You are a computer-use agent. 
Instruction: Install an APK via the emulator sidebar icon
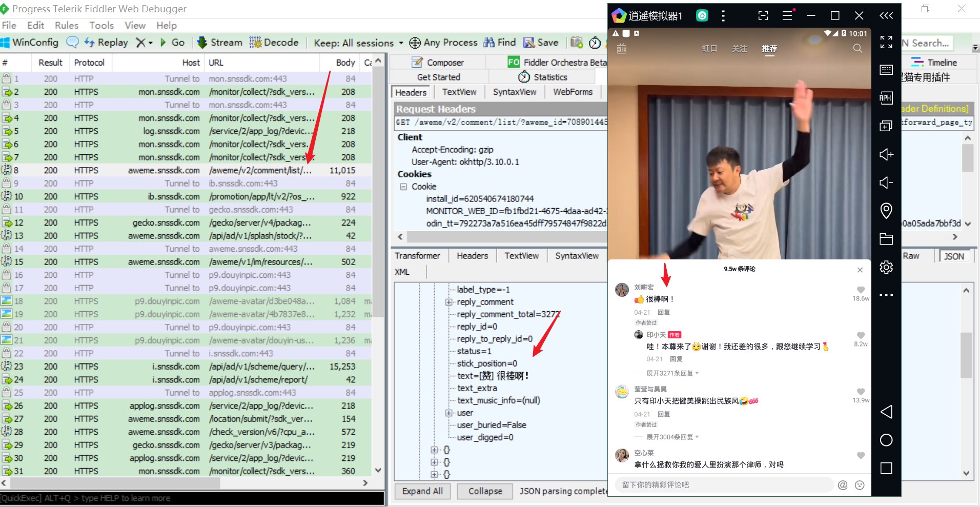click(x=886, y=98)
